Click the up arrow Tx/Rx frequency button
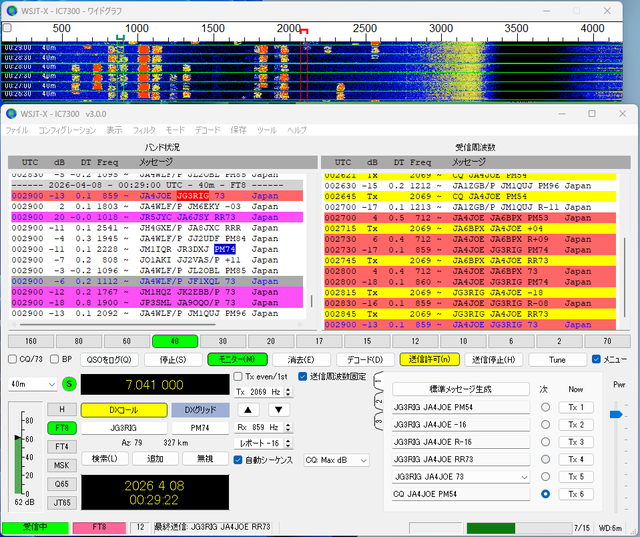This screenshot has height=537, width=640. (x=248, y=410)
